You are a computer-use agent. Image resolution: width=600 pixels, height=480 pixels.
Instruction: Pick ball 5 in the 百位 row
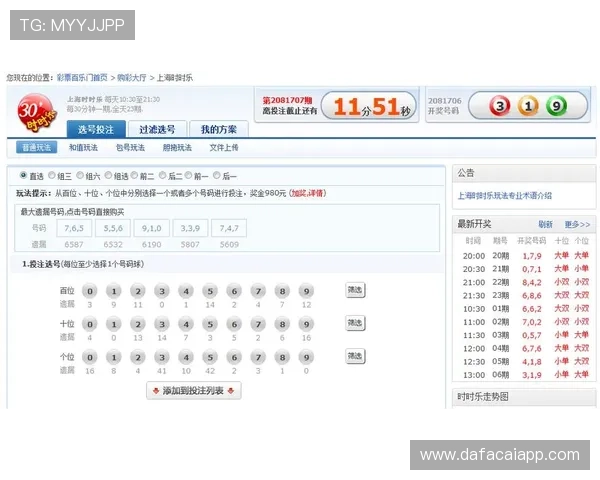(210, 291)
